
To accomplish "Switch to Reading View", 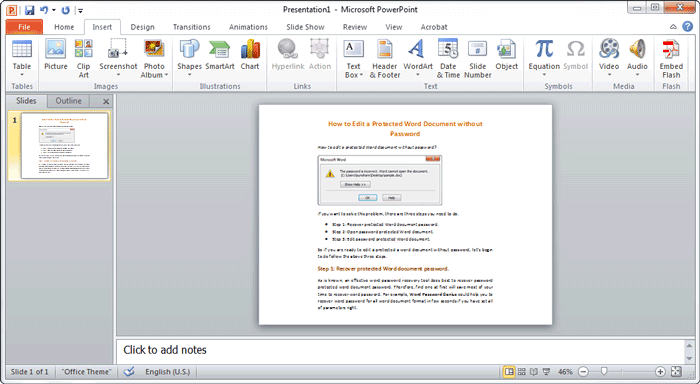I will (x=533, y=371).
